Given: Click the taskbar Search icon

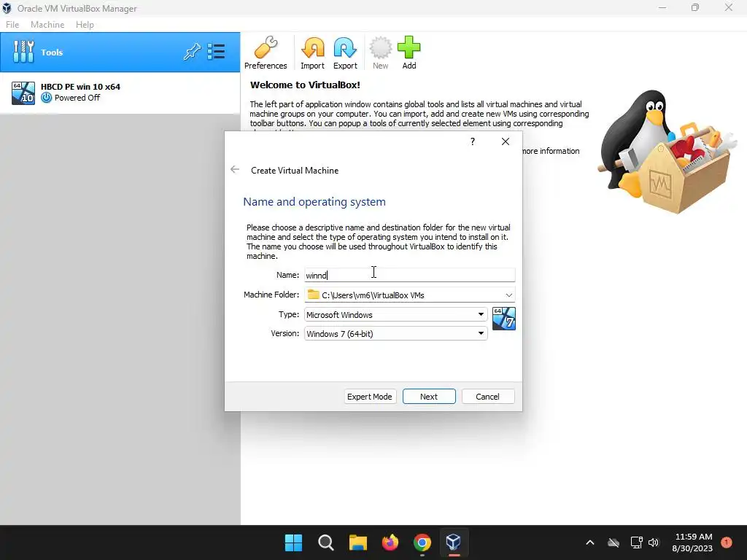Looking at the screenshot, I should (326, 542).
